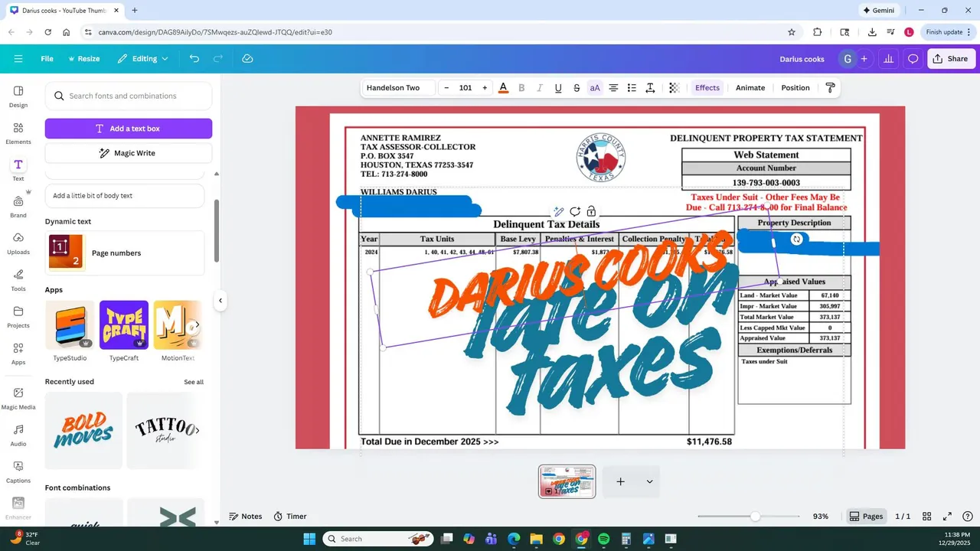Select page 1 thumbnail

point(567,481)
